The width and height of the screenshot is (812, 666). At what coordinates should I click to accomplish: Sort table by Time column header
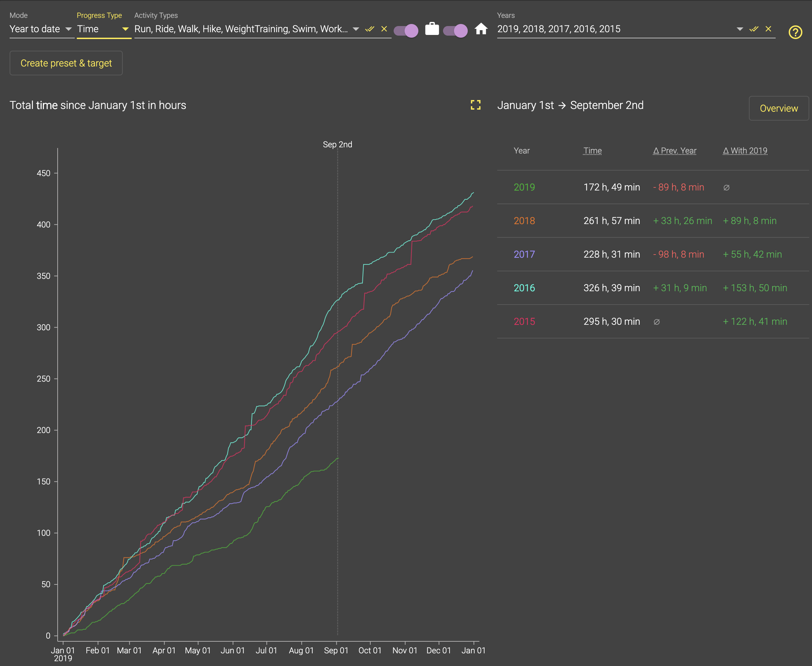coord(593,151)
